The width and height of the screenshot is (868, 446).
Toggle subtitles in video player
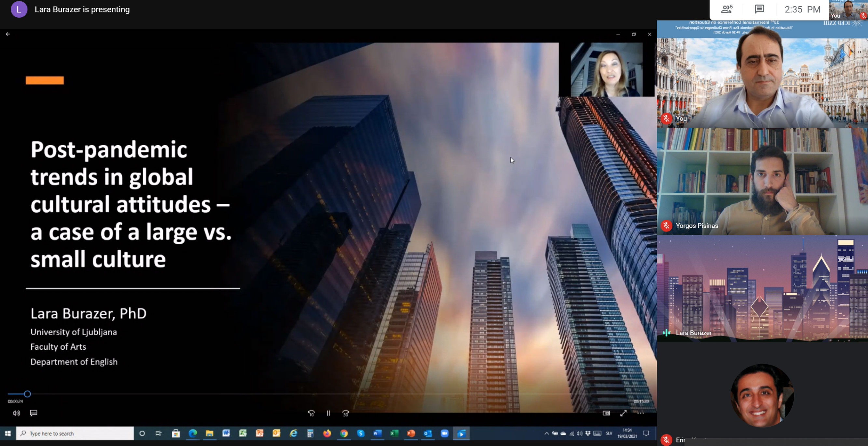(33, 413)
